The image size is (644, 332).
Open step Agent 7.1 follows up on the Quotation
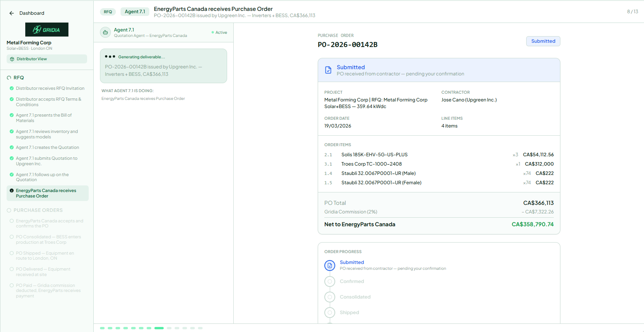pos(47,177)
